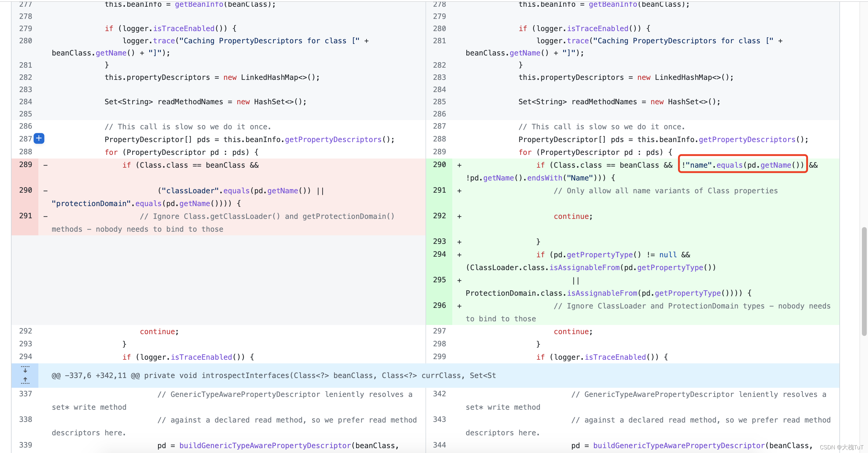Click line number 299
The width and height of the screenshot is (868, 453).
[439, 357]
